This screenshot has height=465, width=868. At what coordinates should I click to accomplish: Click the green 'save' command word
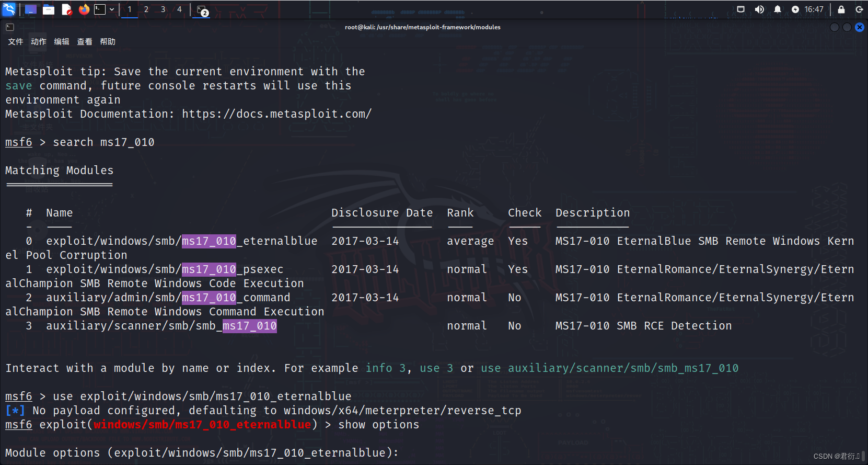[x=19, y=86]
